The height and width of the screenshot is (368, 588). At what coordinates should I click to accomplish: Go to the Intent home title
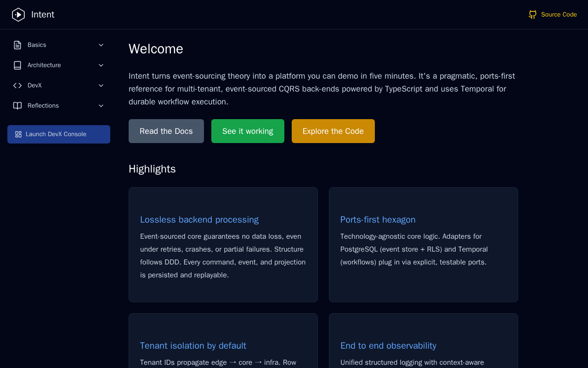pyautogui.click(x=43, y=15)
